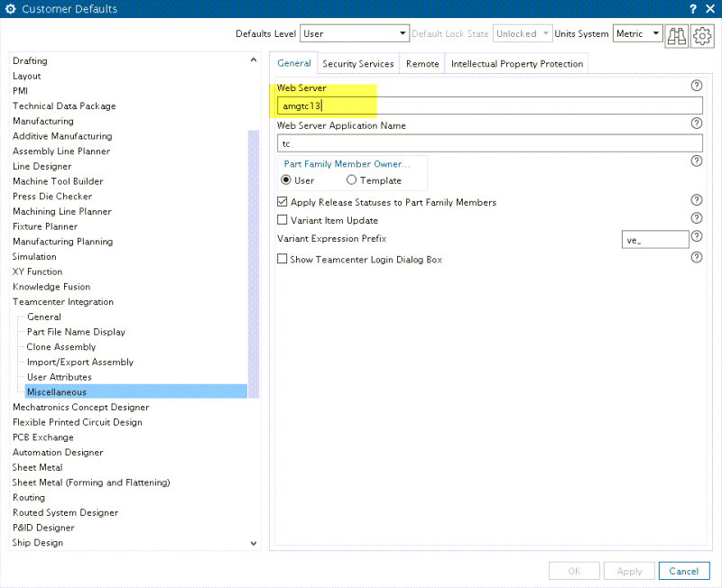This screenshot has height=588, width=722.
Task: Click the category list scrollbar thumb
Action: click(x=254, y=264)
